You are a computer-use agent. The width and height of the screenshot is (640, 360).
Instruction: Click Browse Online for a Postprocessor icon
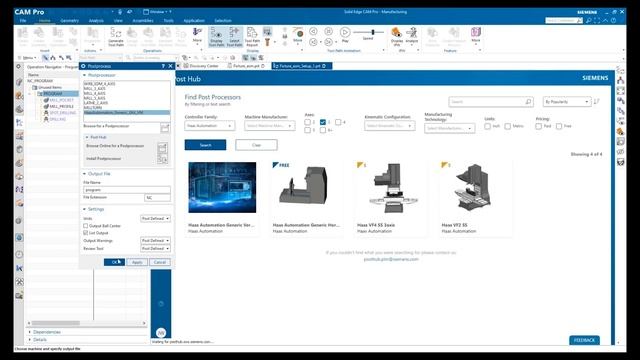point(162,147)
